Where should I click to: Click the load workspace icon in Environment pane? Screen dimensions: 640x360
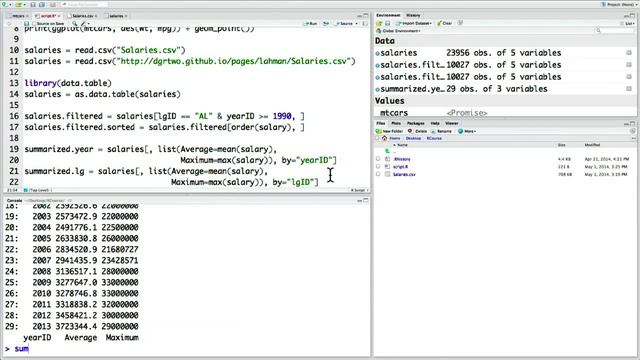[379, 23]
